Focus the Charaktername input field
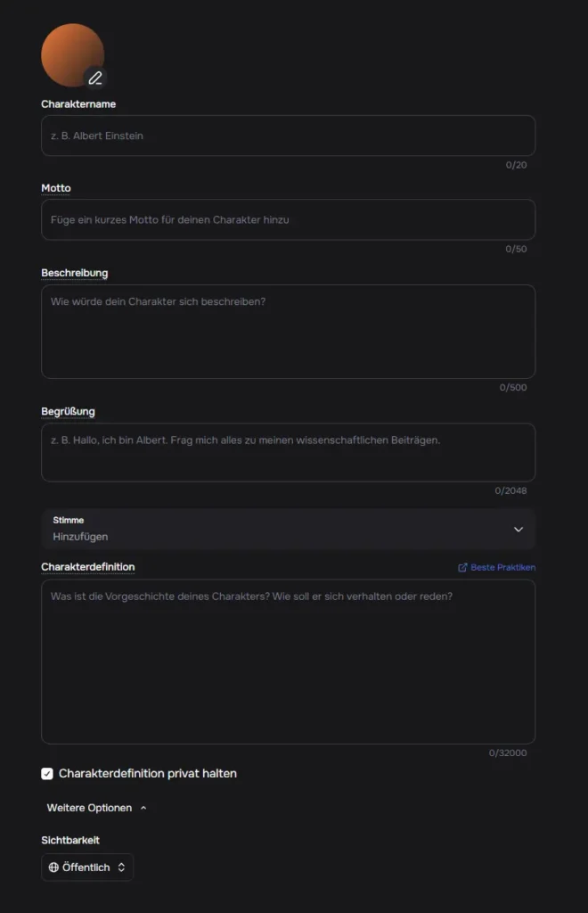The image size is (588, 913). (288, 135)
